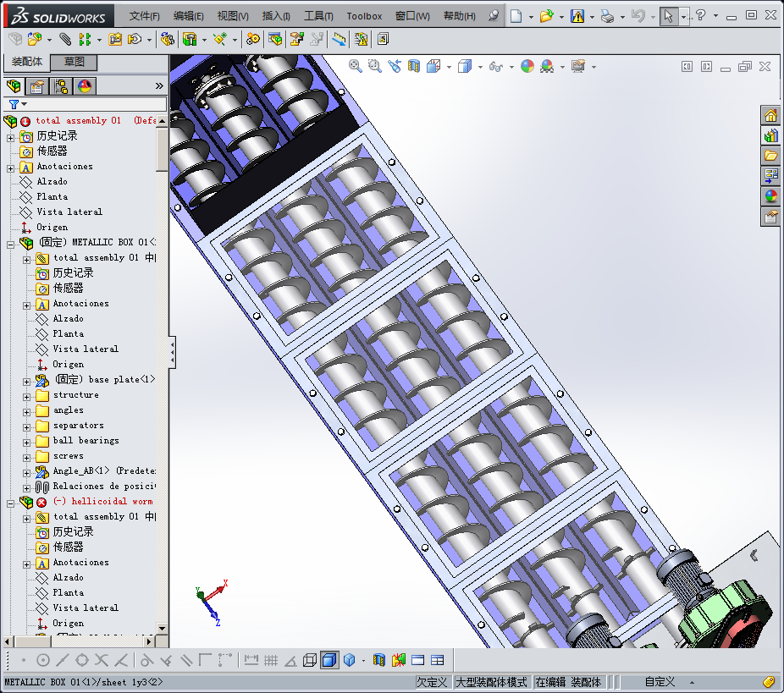
Task: Open the Custom Properties task pane icon
Action: coord(770,217)
